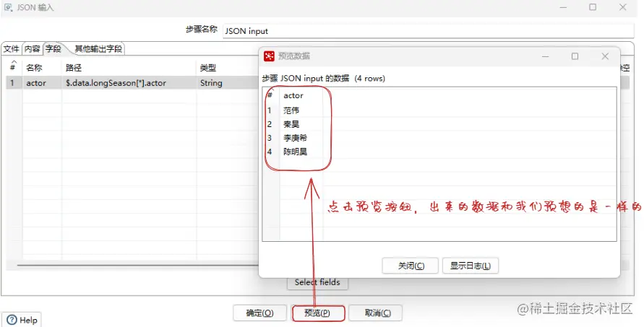The height and width of the screenshot is (327, 644).
Task: Sort by the # column header in fields table
Action: click(13, 68)
